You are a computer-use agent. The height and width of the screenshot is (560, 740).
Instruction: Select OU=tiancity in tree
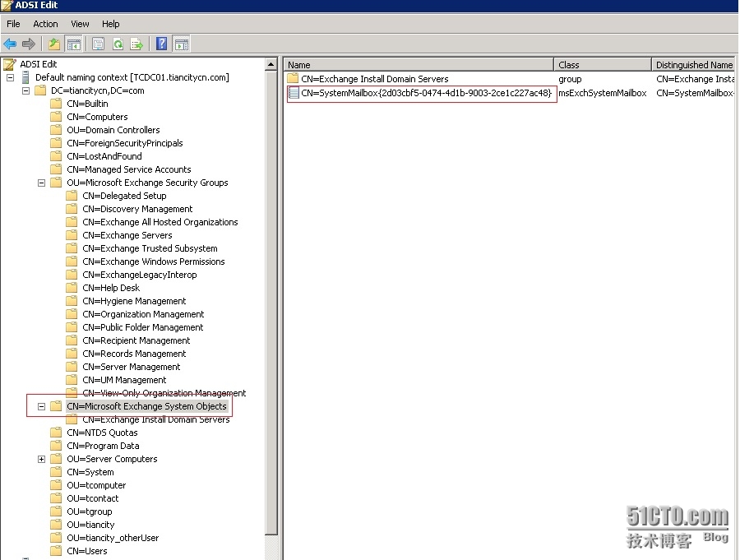coord(90,525)
